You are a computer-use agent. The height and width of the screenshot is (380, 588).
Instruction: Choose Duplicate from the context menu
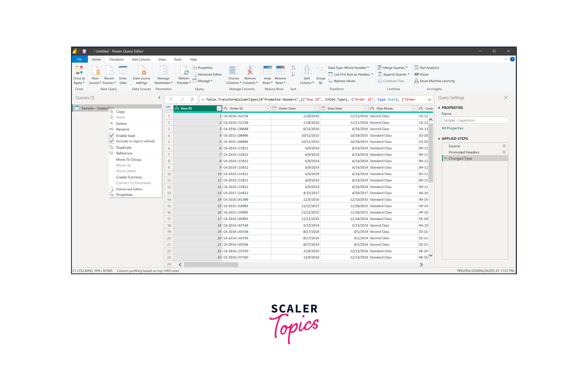tap(123, 147)
